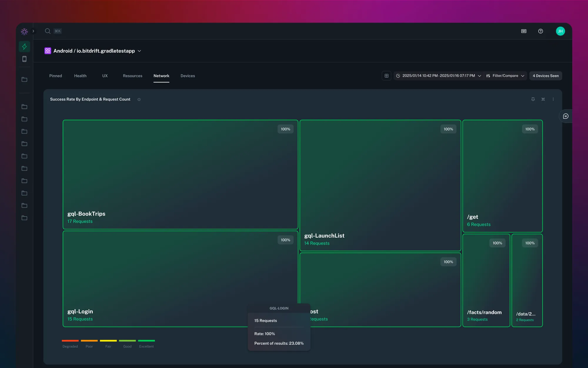Switch to the Health tab
This screenshot has height=368, width=588.
(80, 76)
